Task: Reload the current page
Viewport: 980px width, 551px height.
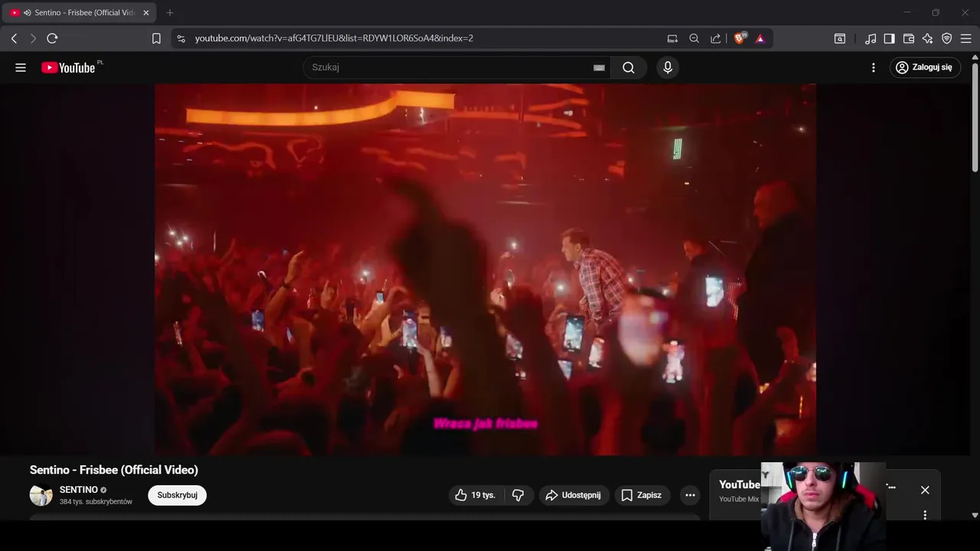Action: click(52, 38)
